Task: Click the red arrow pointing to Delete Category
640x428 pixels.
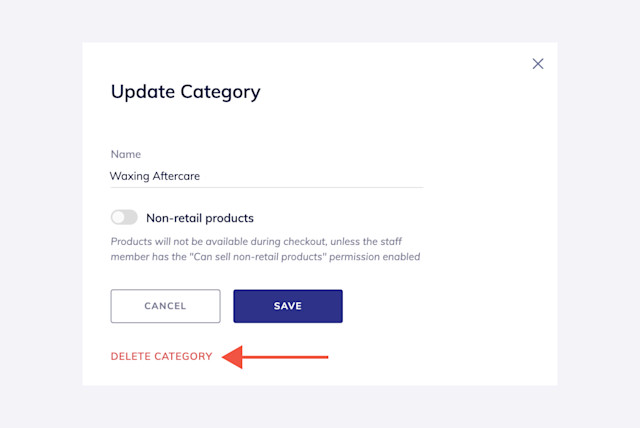Action: pyautogui.click(x=275, y=357)
